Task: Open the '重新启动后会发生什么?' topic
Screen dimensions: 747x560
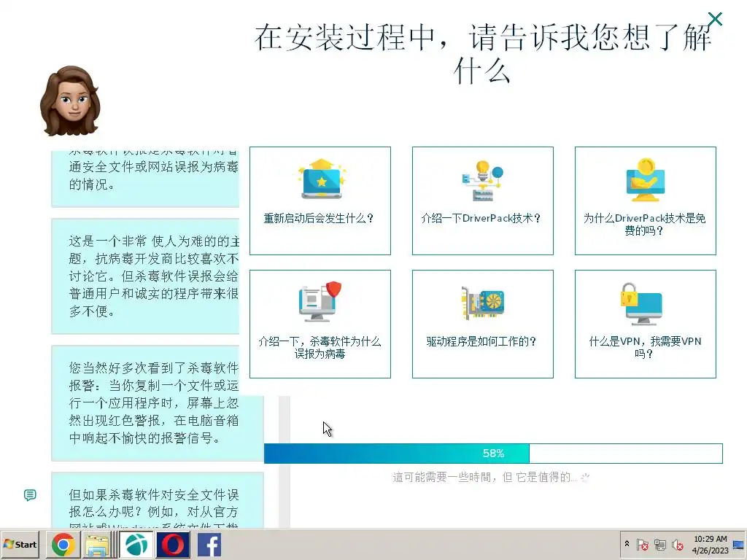Action: [320, 201]
